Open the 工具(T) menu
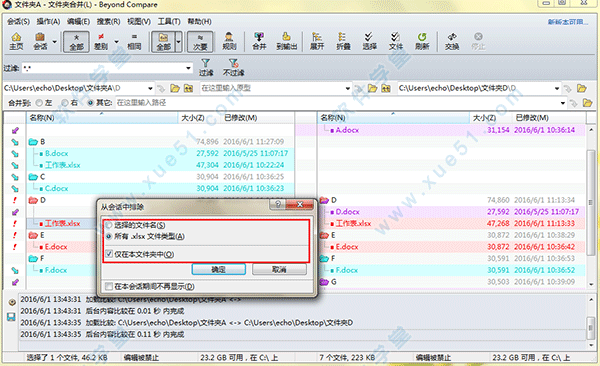The height and width of the screenshot is (366, 600). pyautogui.click(x=169, y=21)
